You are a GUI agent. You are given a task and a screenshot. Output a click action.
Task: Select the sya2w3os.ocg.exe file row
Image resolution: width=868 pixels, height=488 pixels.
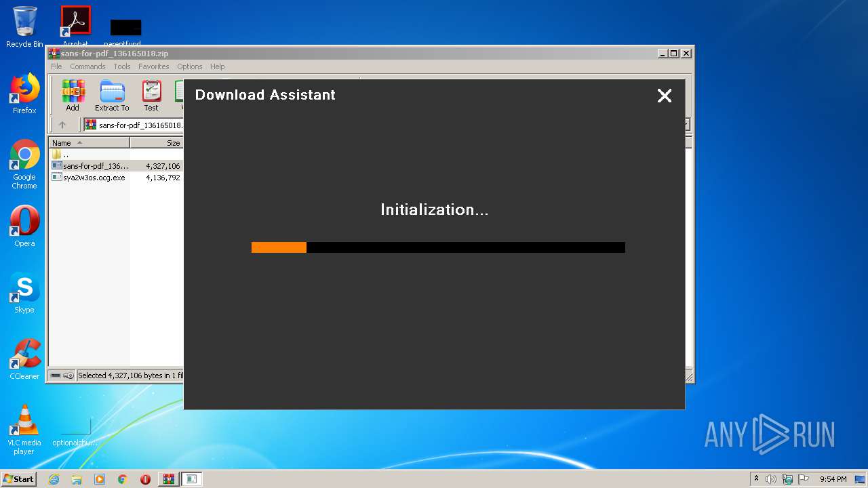click(x=116, y=178)
